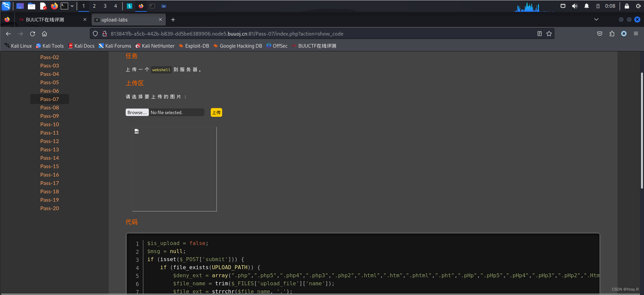Switch to workspace 4
Screen dimensions: 644x295
tap(115, 6)
